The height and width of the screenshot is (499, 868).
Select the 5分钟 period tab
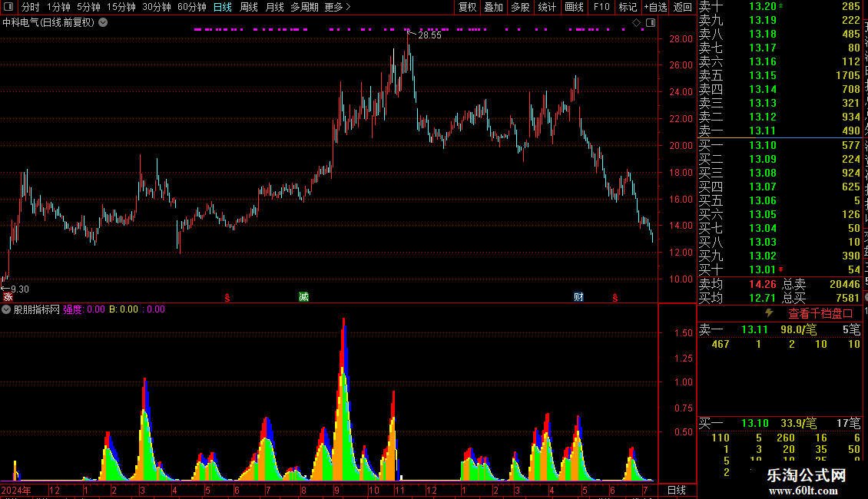click(88, 7)
